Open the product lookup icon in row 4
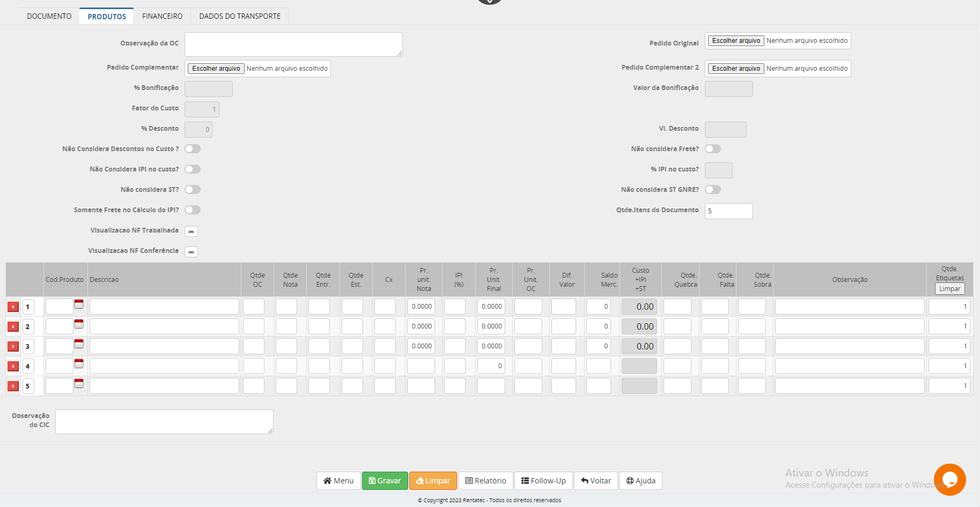The image size is (980, 507). 79,363
